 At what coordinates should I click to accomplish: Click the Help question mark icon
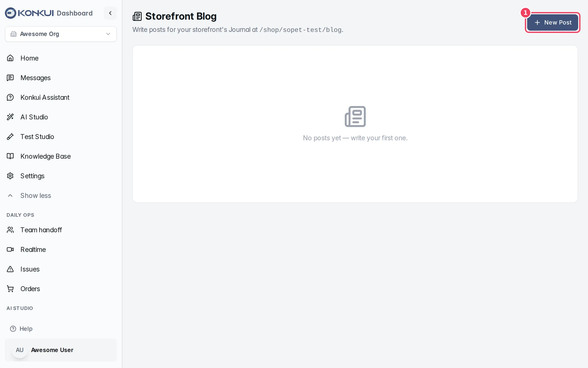13,329
